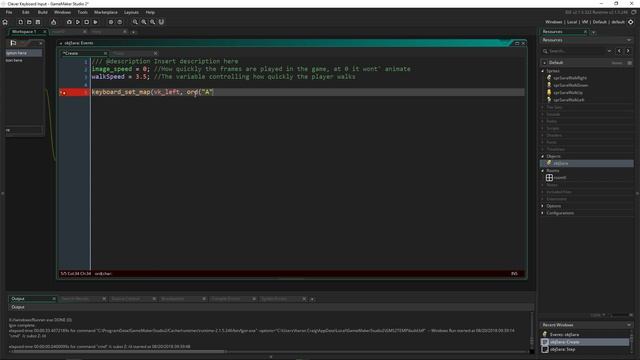Image resolution: width=640 pixels, height=360 pixels.
Task: Open the Resources panel dropdown arrow
Action: coord(629,40)
